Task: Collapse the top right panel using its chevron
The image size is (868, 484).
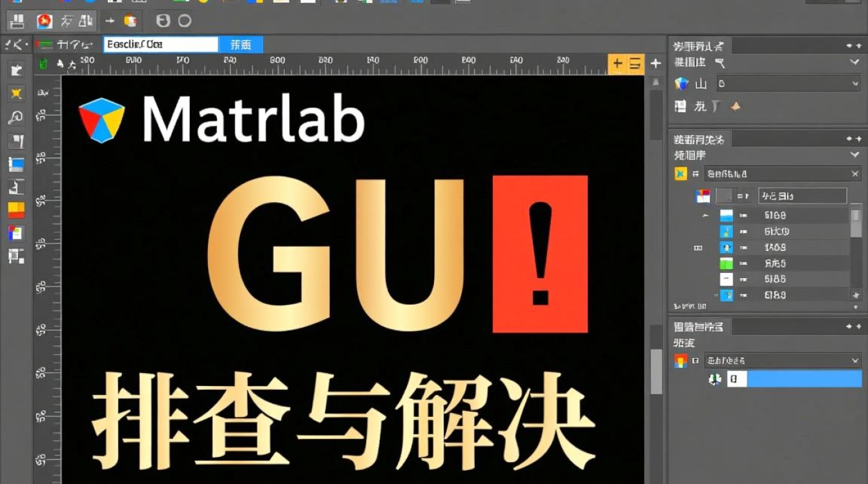Action: (854, 63)
